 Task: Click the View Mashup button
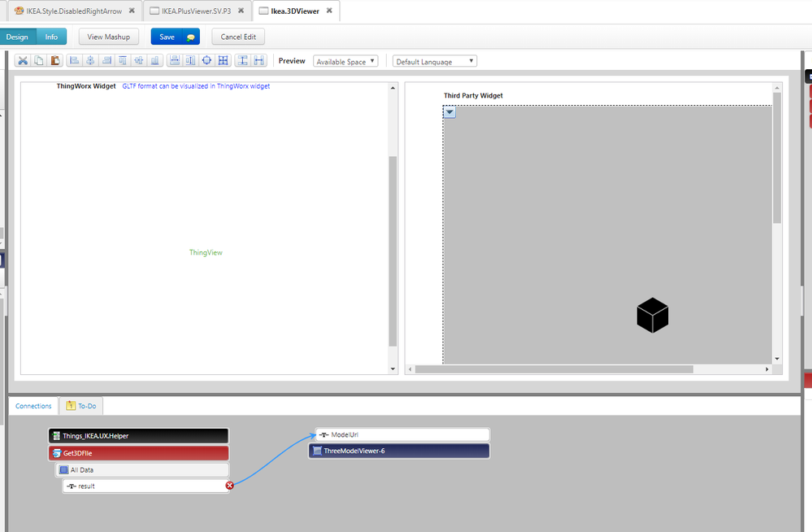[x=108, y=37]
